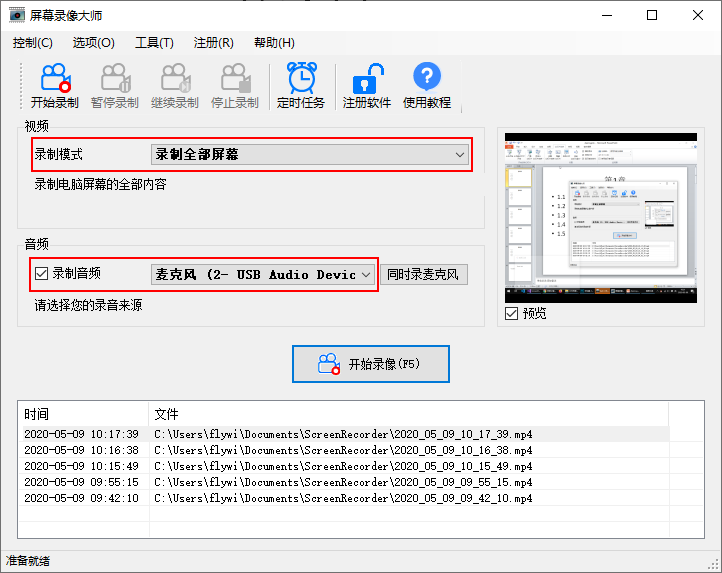Expand the 麦克风 audio source dropdown
Image resolution: width=722 pixels, height=573 pixels.
click(x=263, y=275)
